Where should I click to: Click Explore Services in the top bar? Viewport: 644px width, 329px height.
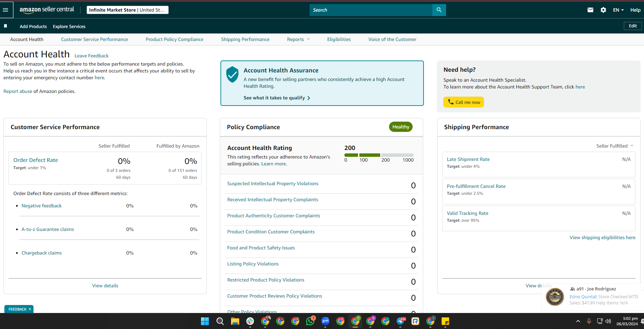pos(69,26)
